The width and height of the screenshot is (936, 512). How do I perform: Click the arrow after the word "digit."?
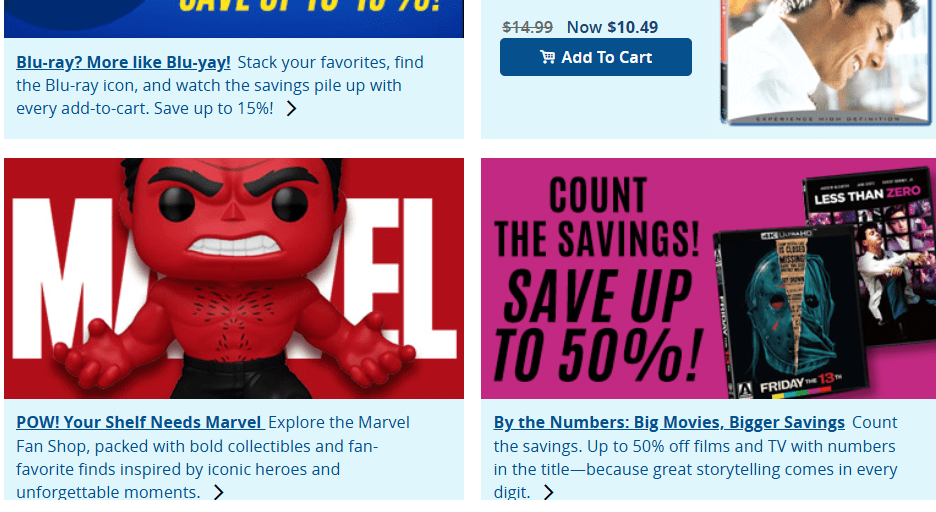click(548, 492)
